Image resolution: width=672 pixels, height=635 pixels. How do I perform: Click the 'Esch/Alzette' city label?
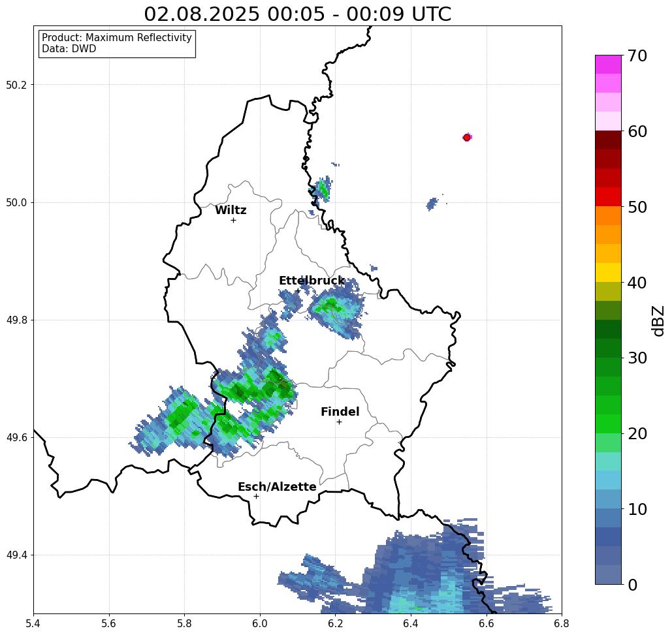point(277,487)
